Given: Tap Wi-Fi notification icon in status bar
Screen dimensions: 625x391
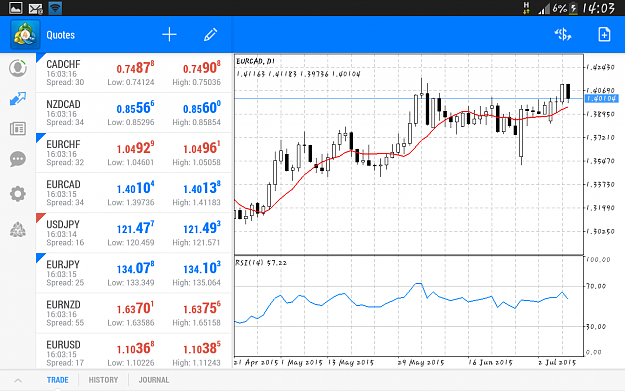Looking at the screenshot, I should pyautogui.click(x=55, y=8).
